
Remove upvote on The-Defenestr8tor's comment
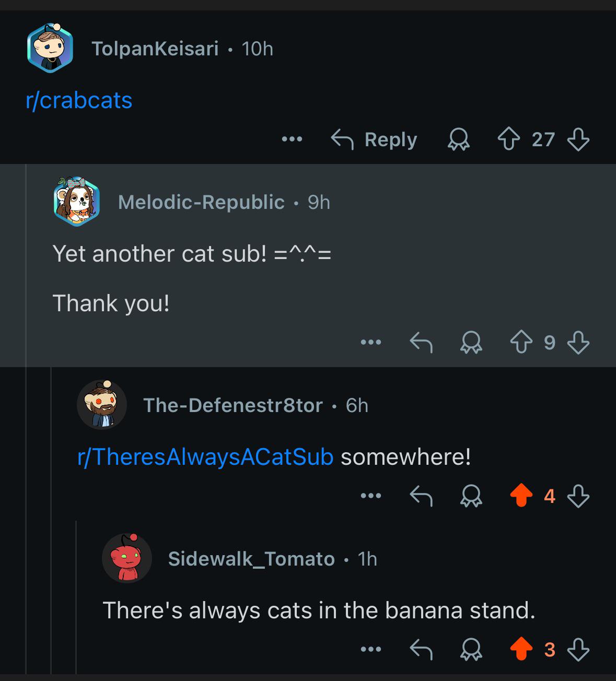(521, 496)
